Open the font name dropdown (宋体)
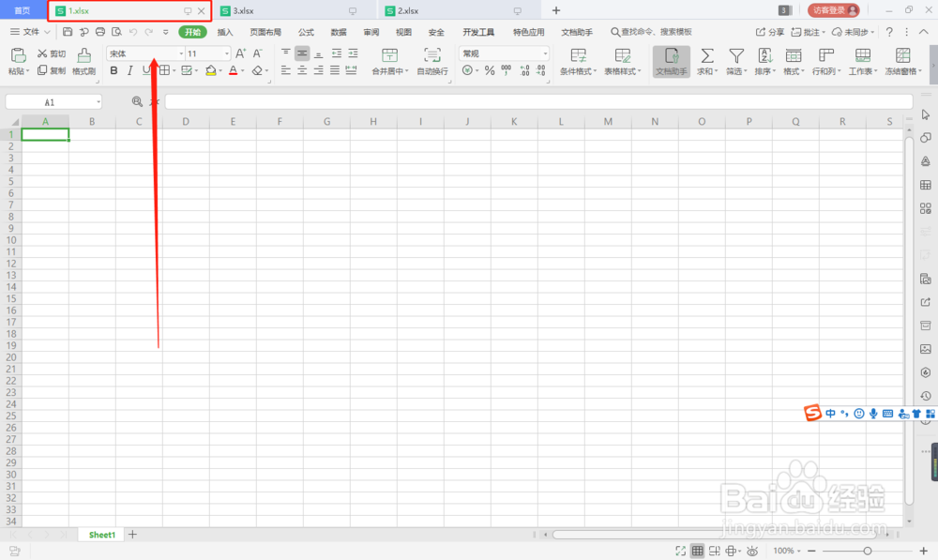 coord(181,53)
